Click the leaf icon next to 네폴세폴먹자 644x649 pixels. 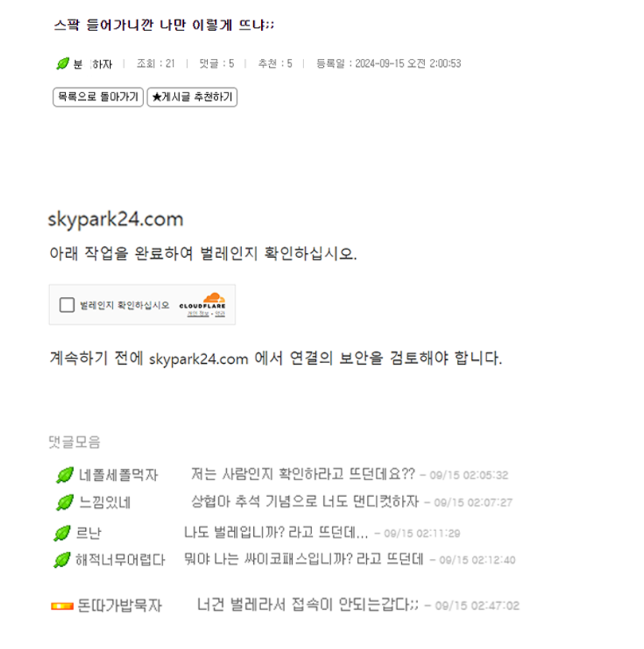[65, 475]
